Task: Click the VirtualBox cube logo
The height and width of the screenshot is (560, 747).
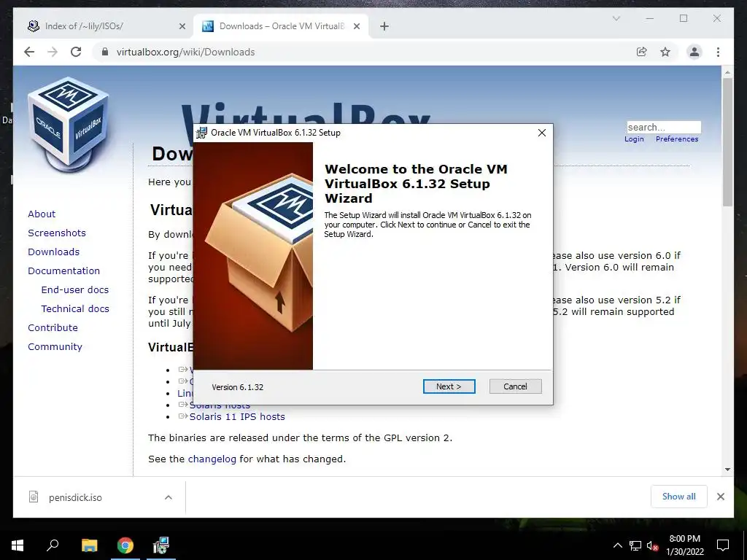Action: point(68,125)
